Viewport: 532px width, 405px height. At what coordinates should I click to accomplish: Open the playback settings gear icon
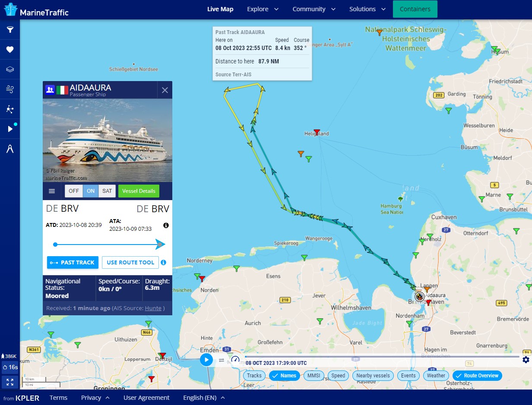(526, 360)
